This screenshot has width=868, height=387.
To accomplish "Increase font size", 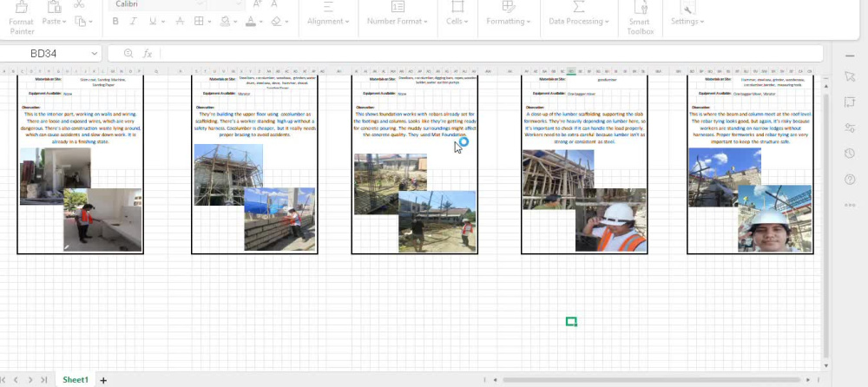I will coord(258,3).
